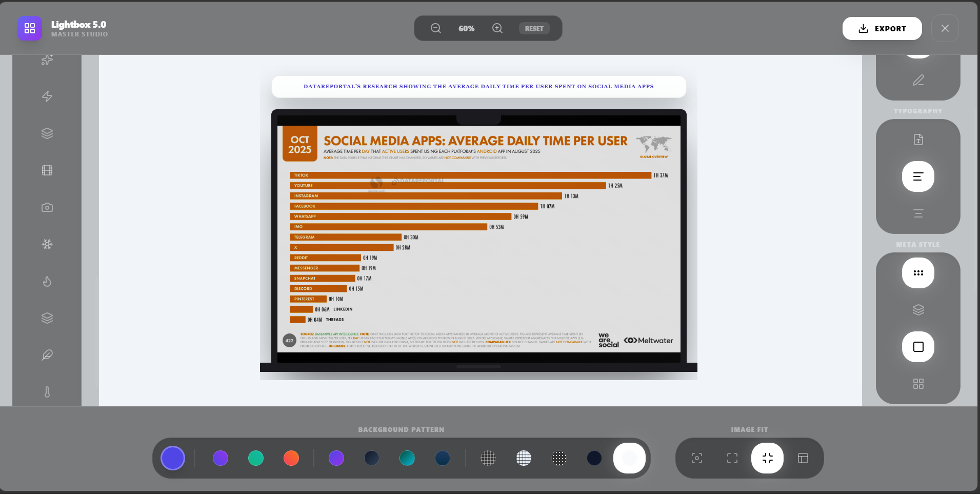Zoom in with the plus magnifier
This screenshot has height=494, width=980.
click(x=497, y=28)
